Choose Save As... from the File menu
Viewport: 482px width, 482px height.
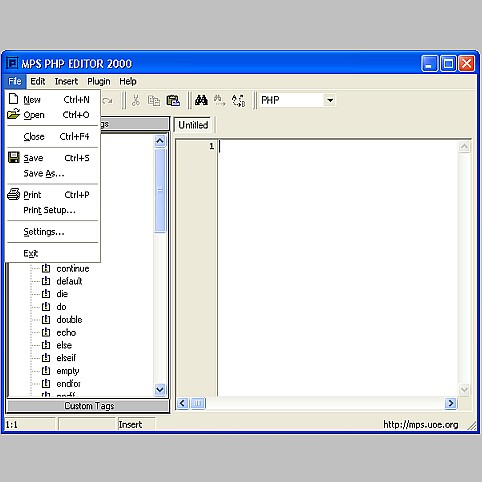pyautogui.click(x=53, y=173)
